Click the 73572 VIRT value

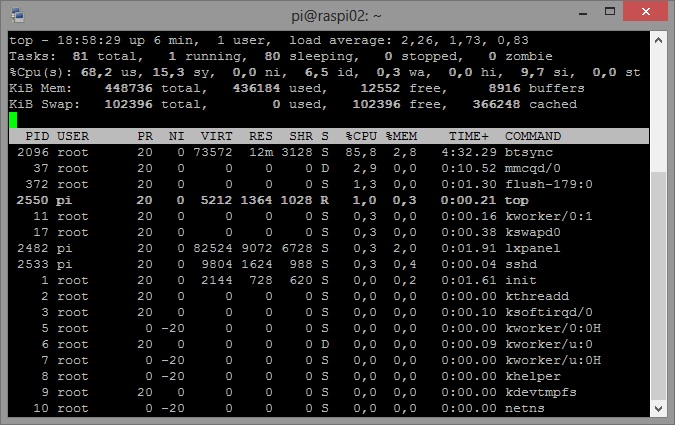(213, 152)
